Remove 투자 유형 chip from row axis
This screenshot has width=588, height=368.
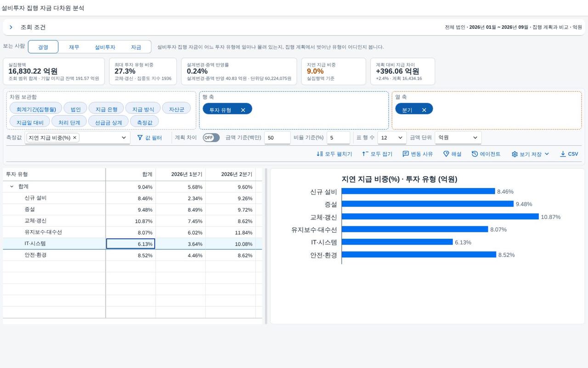click(243, 110)
